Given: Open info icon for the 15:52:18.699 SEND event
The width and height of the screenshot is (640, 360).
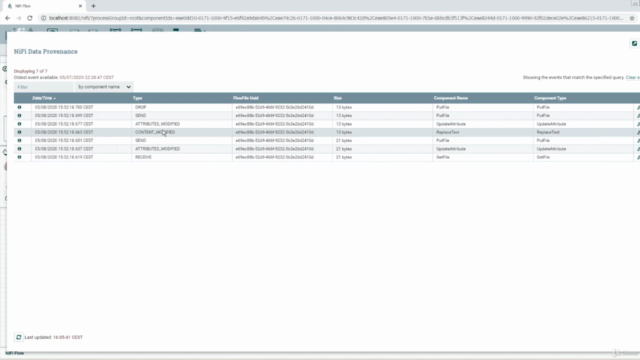Looking at the screenshot, I should pos(19,116).
